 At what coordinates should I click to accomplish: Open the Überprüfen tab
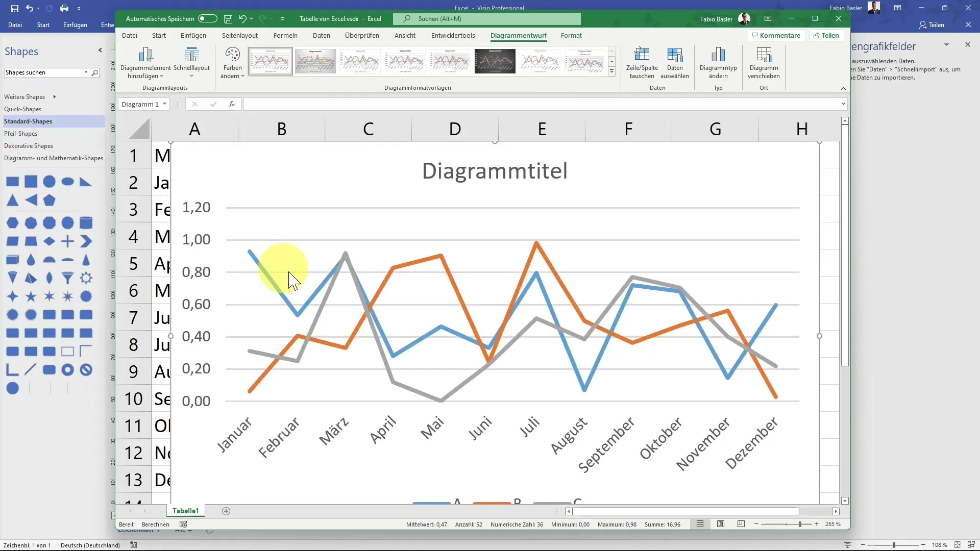coord(362,36)
